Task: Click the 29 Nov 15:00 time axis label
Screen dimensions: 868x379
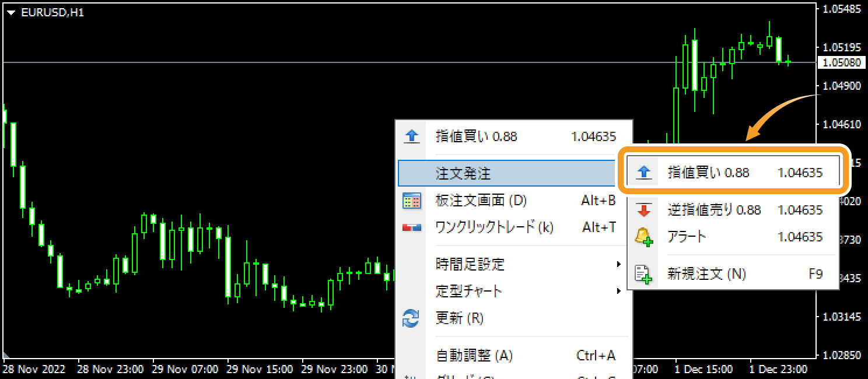Action: (x=260, y=369)
